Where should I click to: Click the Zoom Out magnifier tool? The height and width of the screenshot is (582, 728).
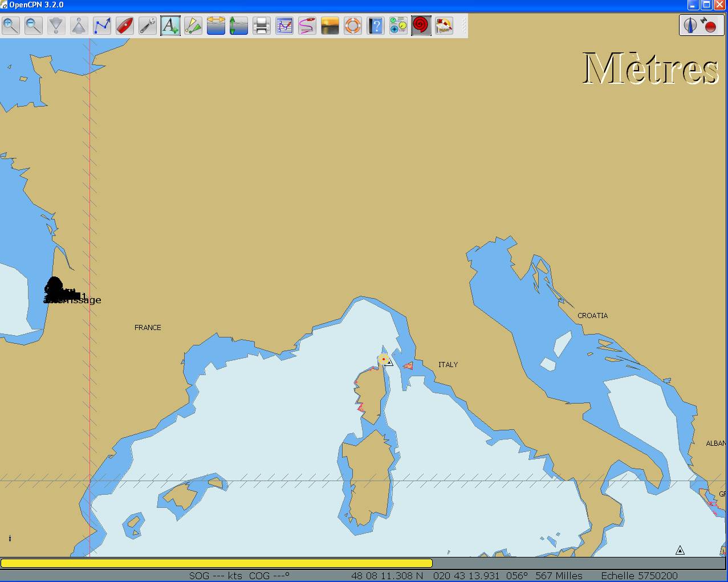[34, 26]
